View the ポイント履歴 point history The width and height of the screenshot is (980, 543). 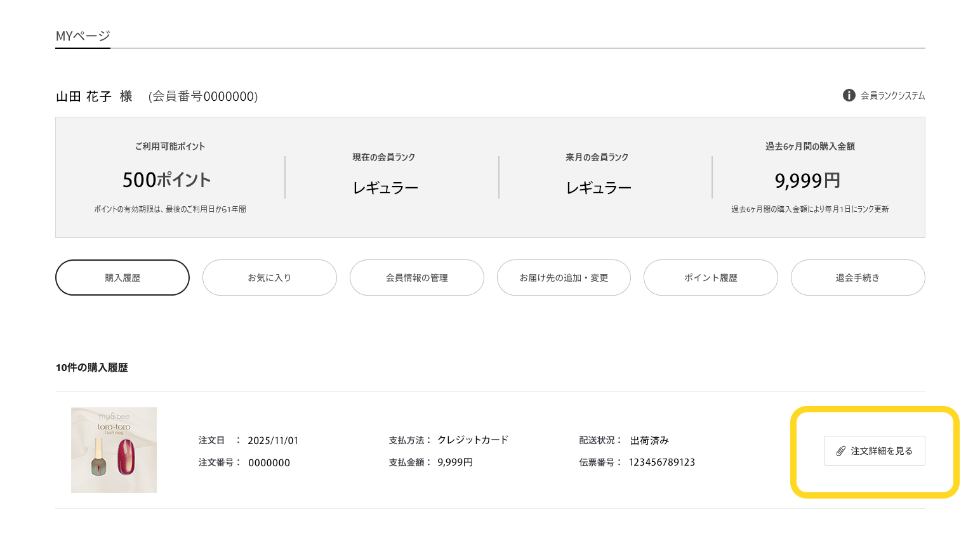[x=710, y=277]
